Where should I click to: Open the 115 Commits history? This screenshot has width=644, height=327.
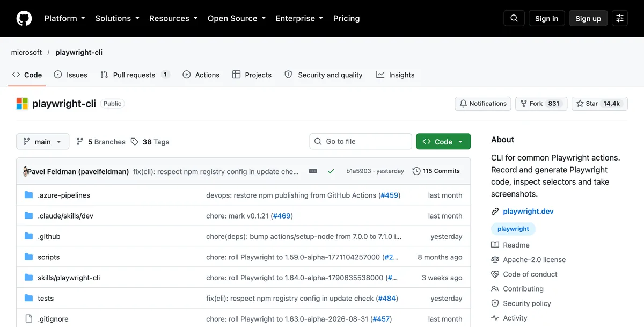(x=436, y=171)
